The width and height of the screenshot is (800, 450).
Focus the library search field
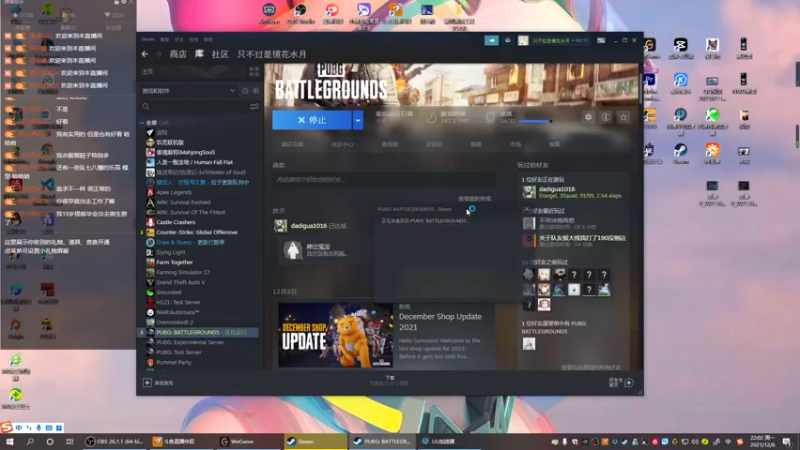194,107
